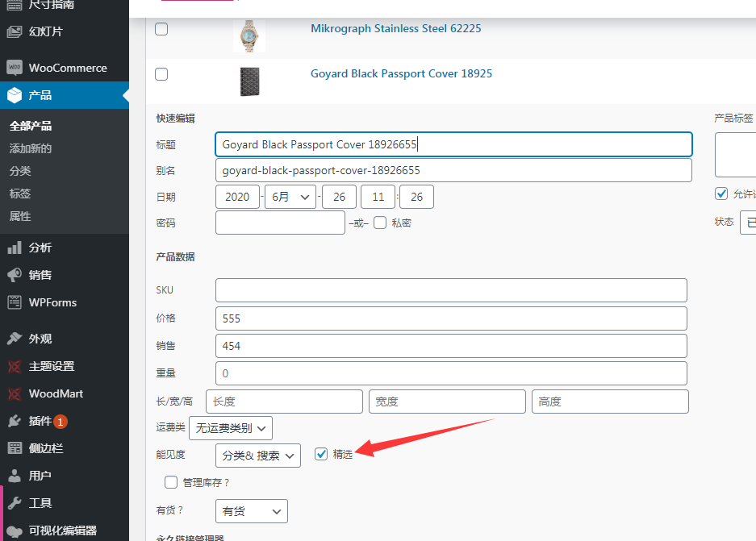The height and width of the screenshot is (541, 756).
Task: Open the 工具 tools menu
Action: pos(65,503)
